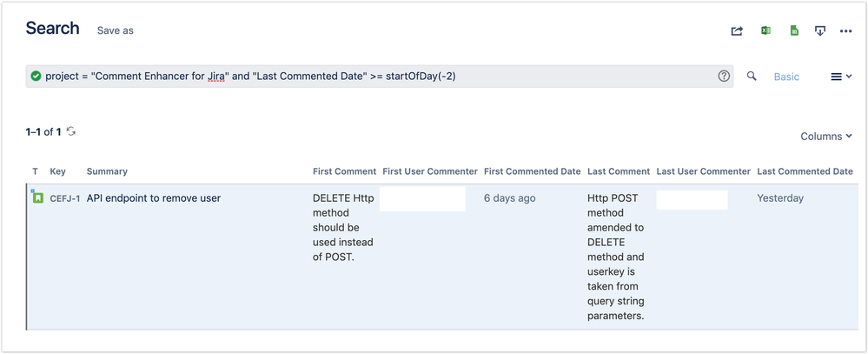This screenshot has height=354, width=868.
Task: Open the API endpoint to remove user issue
Action: pyautogui.click(x=154, y=198)
